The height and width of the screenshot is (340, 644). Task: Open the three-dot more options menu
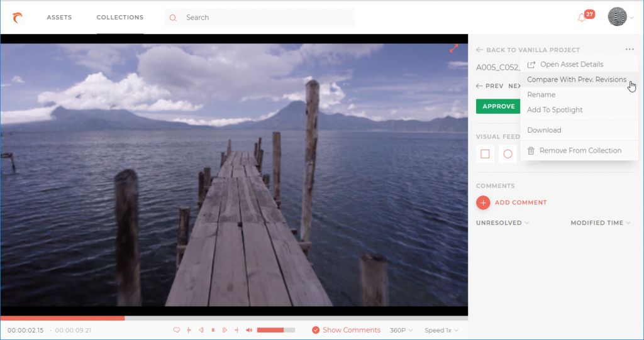point(630,50)
